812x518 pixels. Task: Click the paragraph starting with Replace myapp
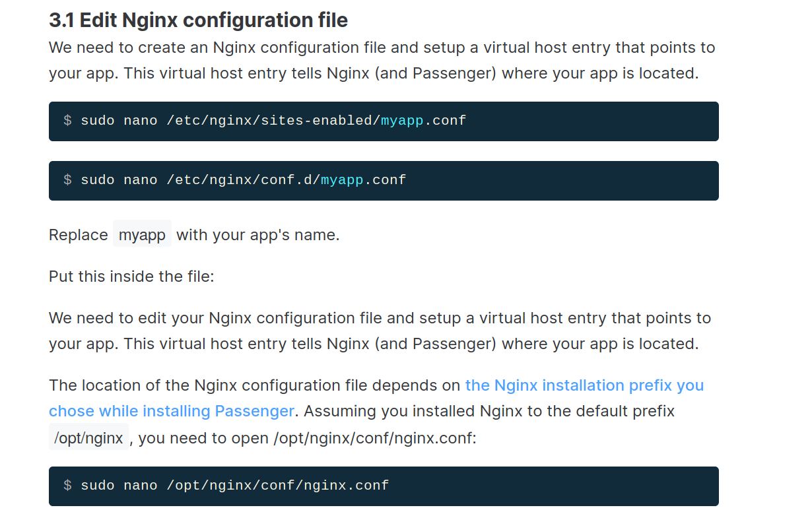tap(193, 234)
